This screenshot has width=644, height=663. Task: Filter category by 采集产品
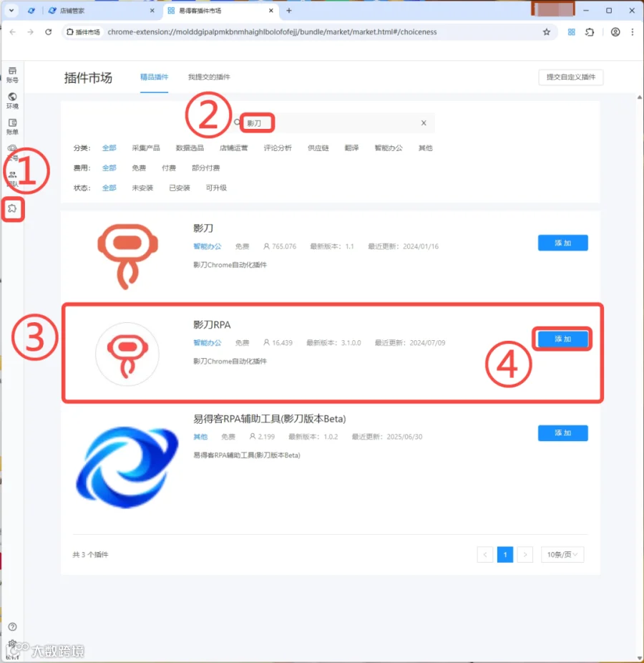click(146, 148)
